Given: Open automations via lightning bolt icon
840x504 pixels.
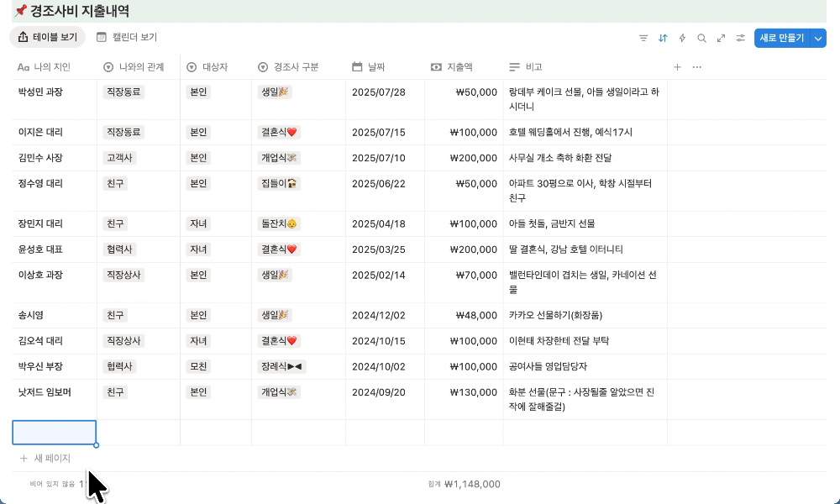Looking at the screenshot, I should point(682,38).
